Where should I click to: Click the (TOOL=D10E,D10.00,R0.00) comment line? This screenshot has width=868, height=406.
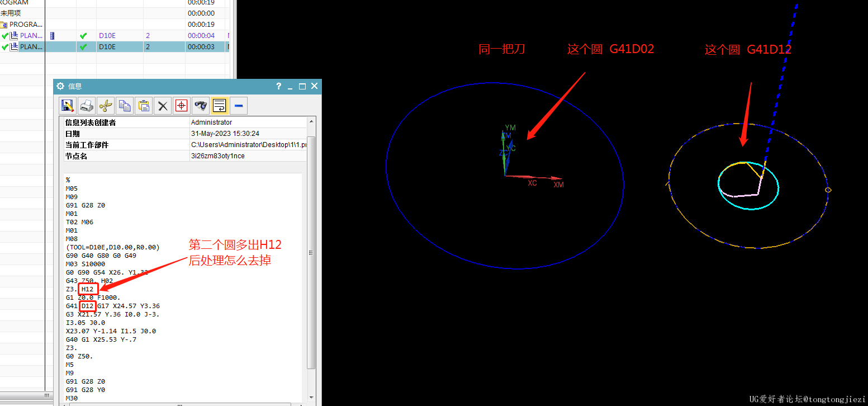click(x=112, y=247)
